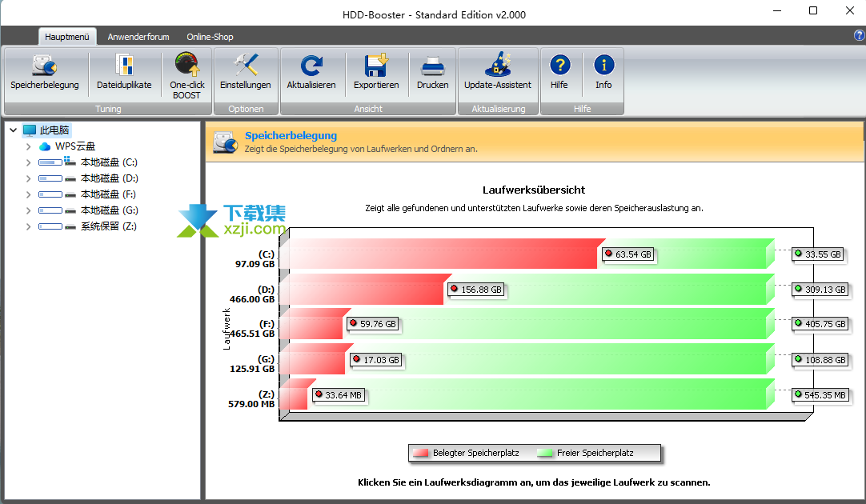
Task: Click the blue help icon at the tab bar's right end
Action: (x=860, y=35)
